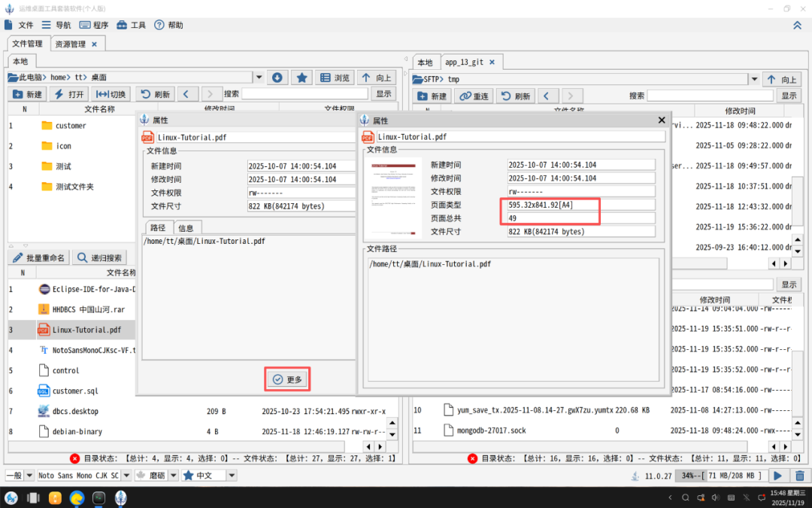
Task: Click 显示 next to SFTP search
Action: pos(789,96)
